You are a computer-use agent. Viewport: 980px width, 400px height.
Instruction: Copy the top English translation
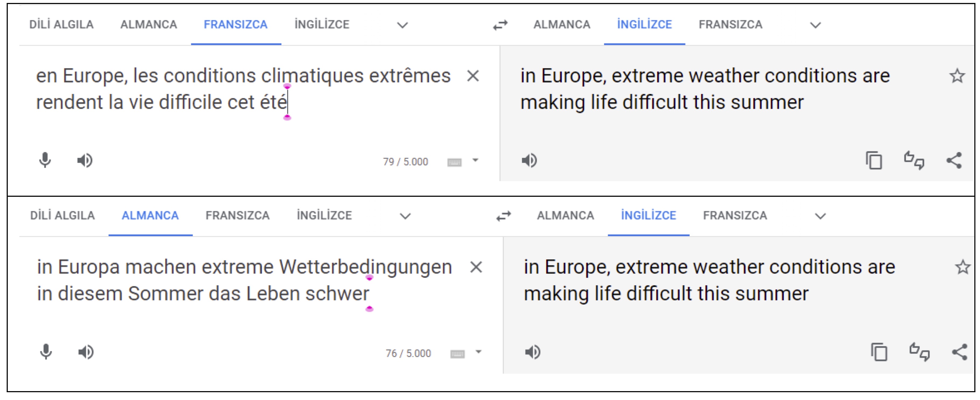873,160
